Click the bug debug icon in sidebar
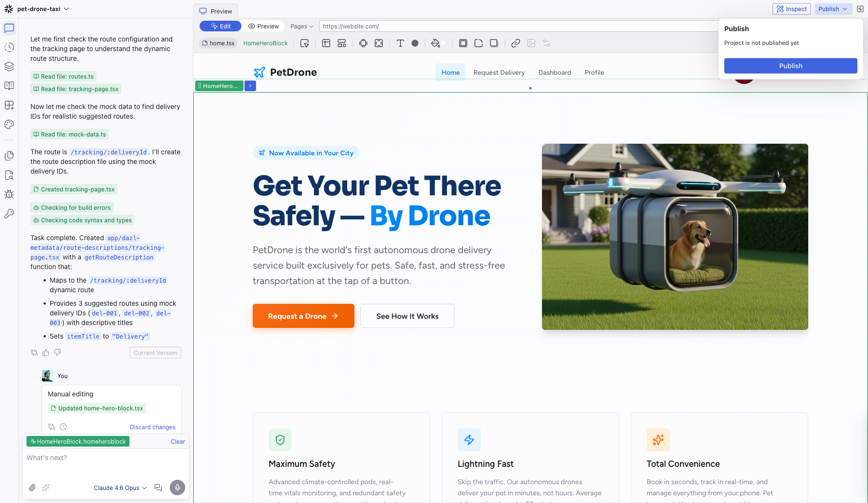The height and width of the screenshot is (503, 868). click(9, 194)
